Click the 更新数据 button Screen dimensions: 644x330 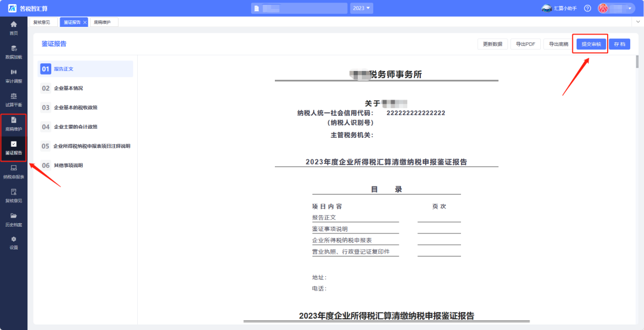click(x=493, y=44)
